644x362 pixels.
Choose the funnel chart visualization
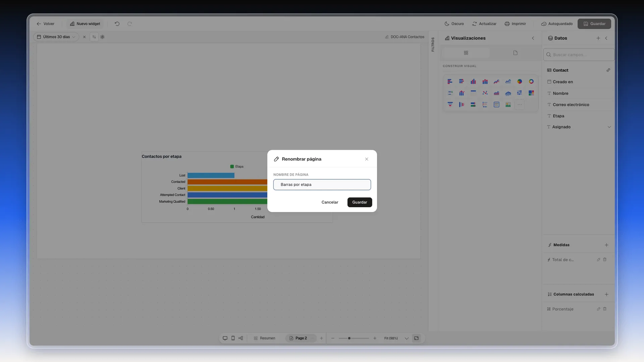coord(450,105)
